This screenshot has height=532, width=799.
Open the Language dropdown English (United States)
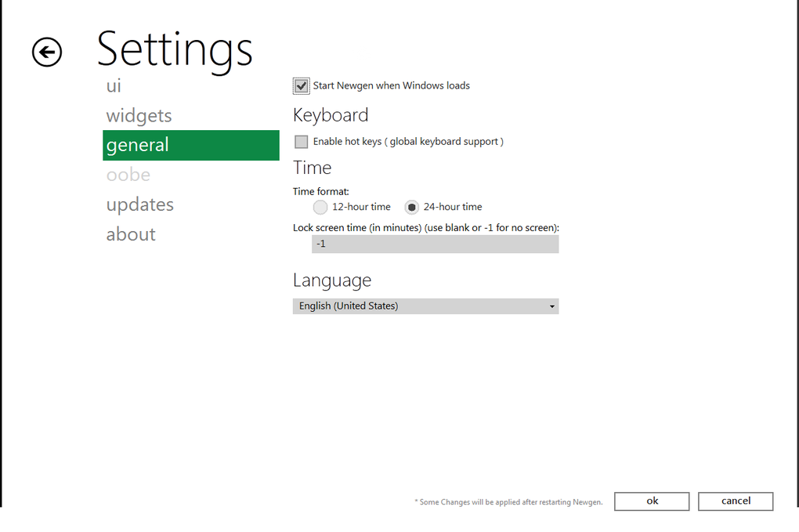425,306
